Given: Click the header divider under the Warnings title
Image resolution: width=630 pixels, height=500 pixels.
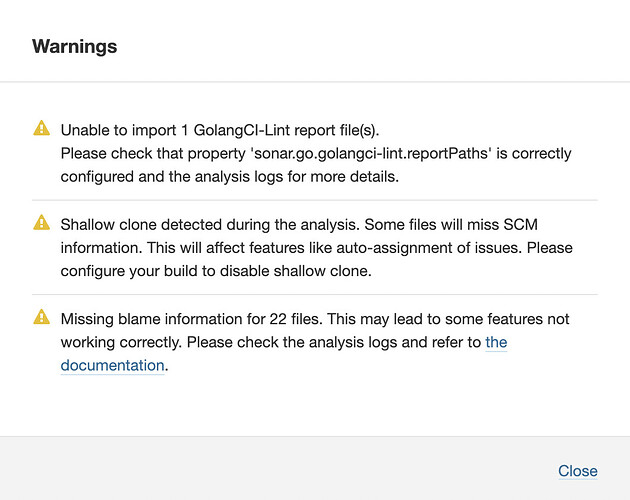Looking at the screenshot, I should tap(315, 82).
